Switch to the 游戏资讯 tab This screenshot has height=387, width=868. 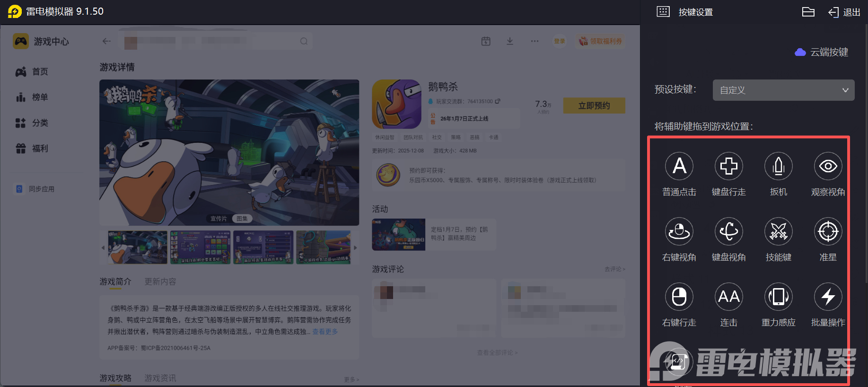(x=160, y=378)
